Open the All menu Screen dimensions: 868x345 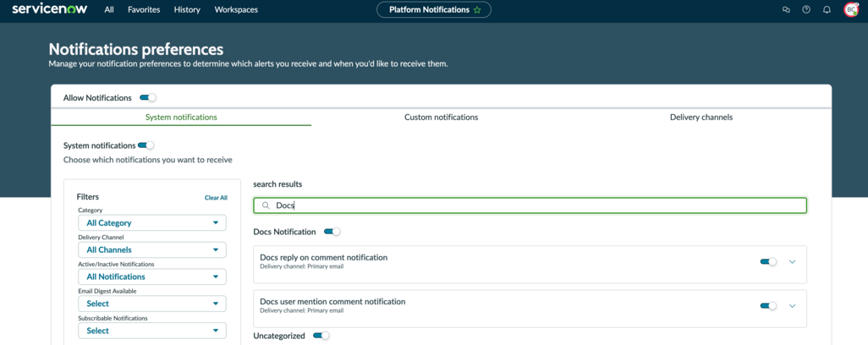coord(110,9)
